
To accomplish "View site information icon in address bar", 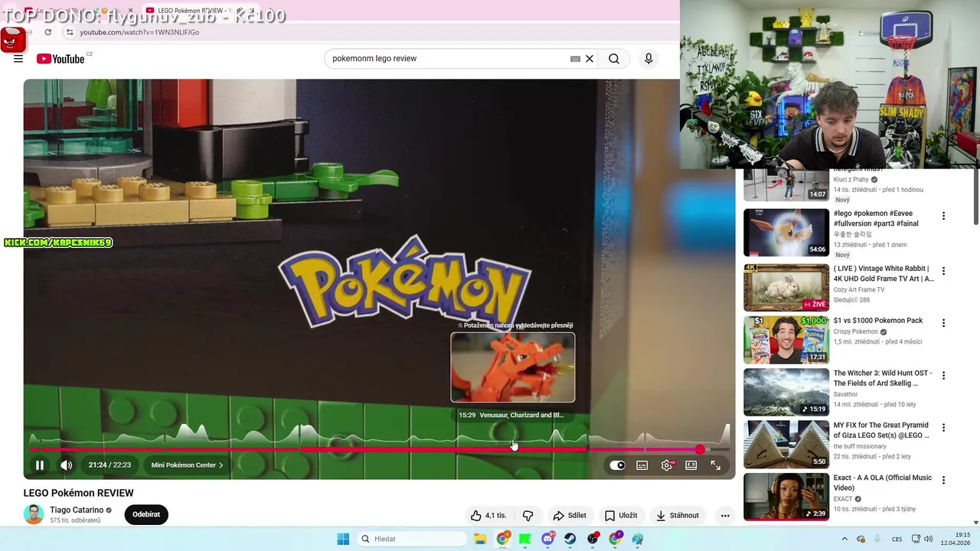I will [x=70, y=32].
